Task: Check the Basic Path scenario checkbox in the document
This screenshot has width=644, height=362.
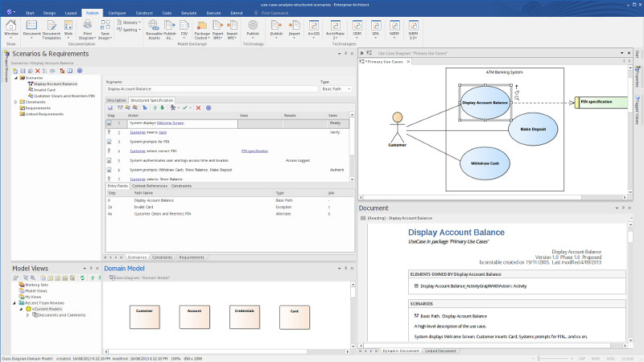Action: [415, 316]
